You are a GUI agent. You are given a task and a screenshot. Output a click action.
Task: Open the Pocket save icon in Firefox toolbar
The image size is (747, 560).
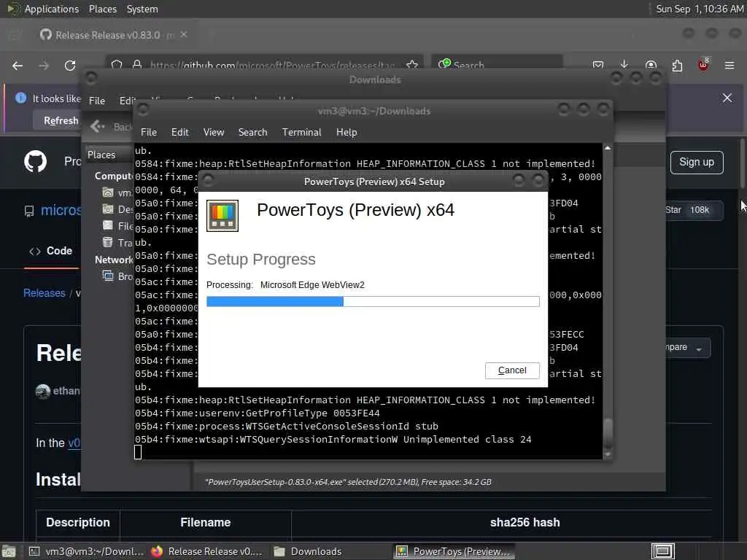(x=598, y=65)
